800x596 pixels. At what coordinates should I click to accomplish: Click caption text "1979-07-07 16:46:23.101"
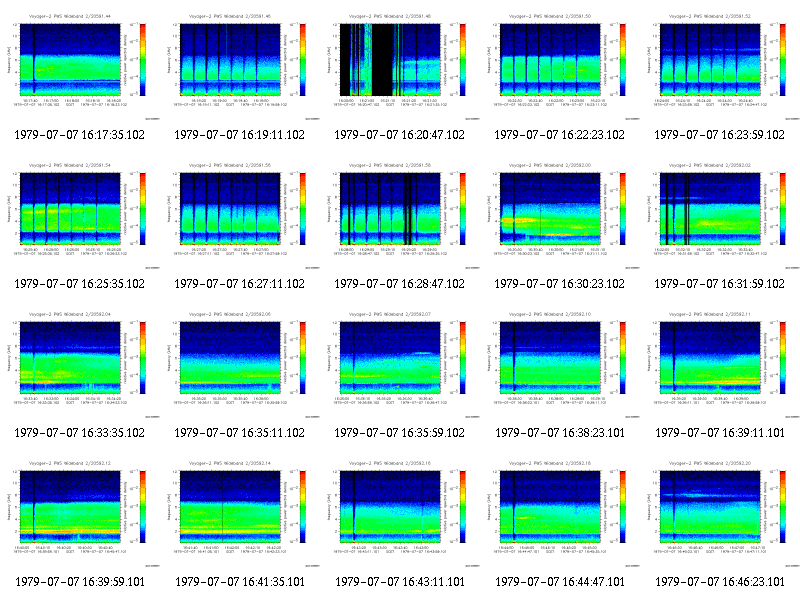[720, 582]
